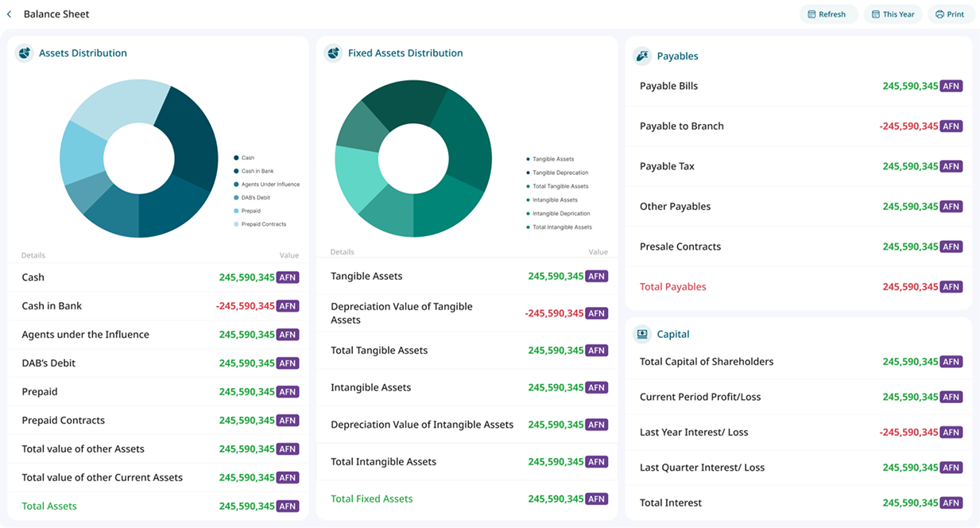Select the Total Payables row
980x528 pixels.
point(798,287)
